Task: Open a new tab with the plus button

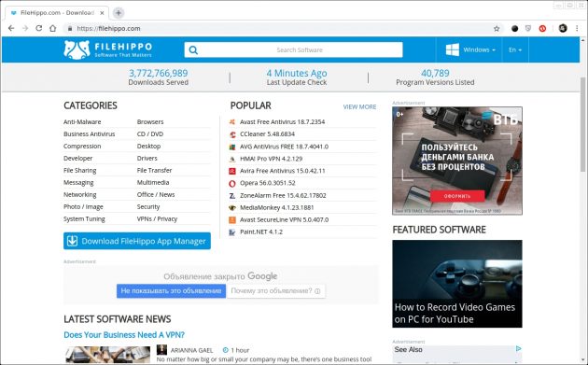Action: tap(119, 13)
